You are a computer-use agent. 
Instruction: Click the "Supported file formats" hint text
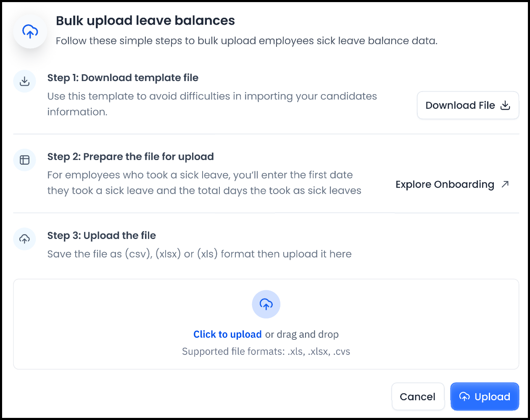pyautogui.click(x=266, y=352)
